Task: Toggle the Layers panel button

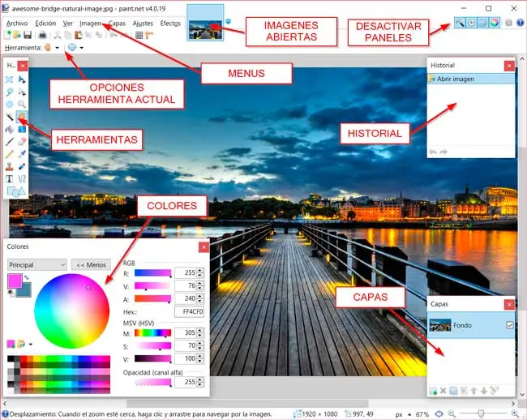Action: tap(483, 23)
